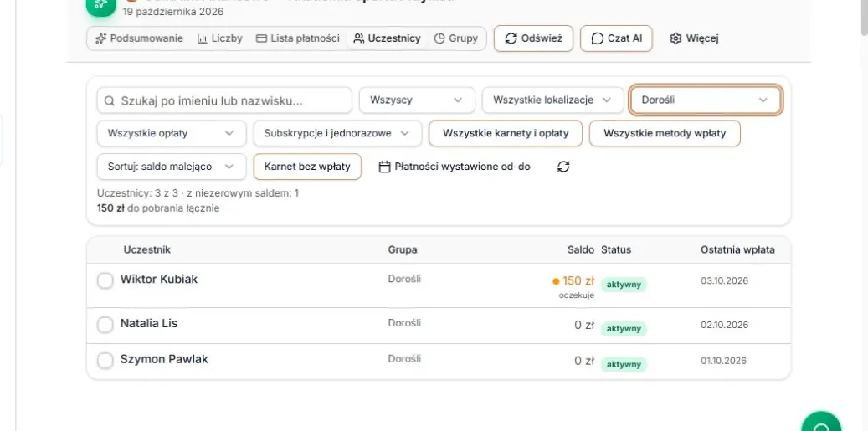Click the Status column header
Viewport: 868px width, 431px height.
[616, 249]
